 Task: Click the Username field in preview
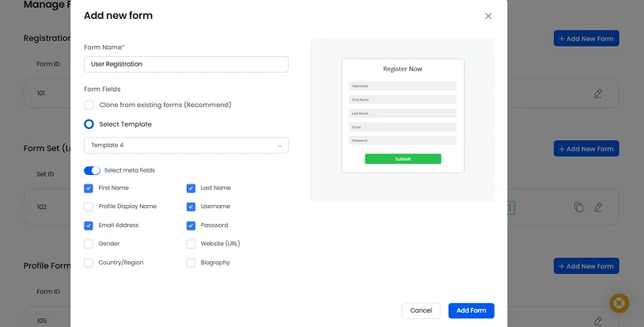point(403,86)
